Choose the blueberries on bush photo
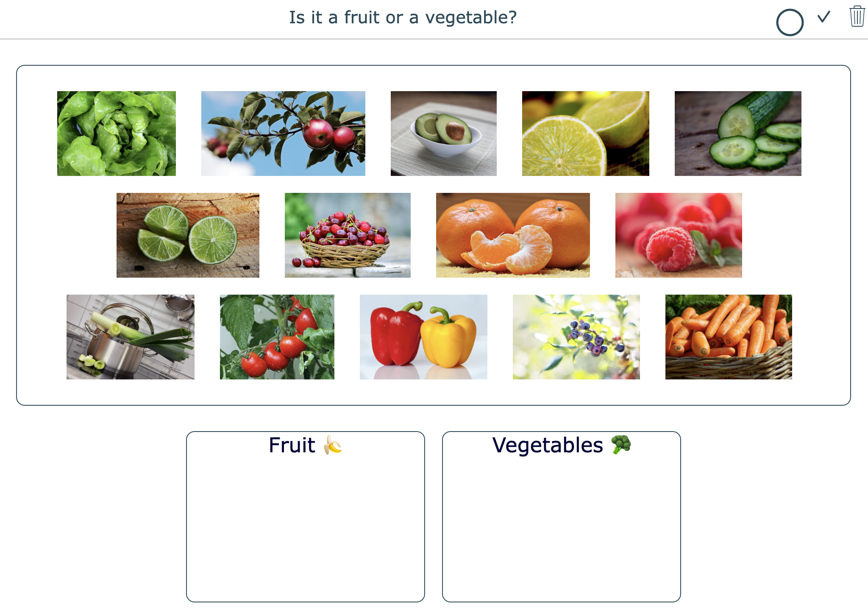Screen dimensions: 868x613 (x=576, y=337)
